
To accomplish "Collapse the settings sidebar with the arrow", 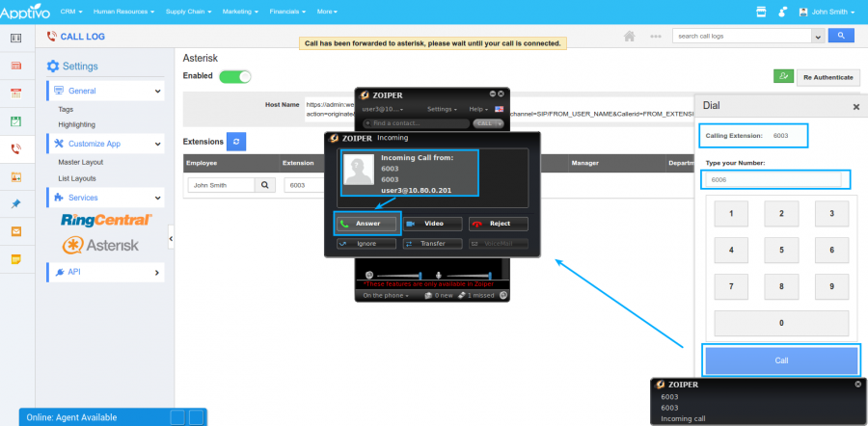I will pyautogui.click(x=171, y=238).
